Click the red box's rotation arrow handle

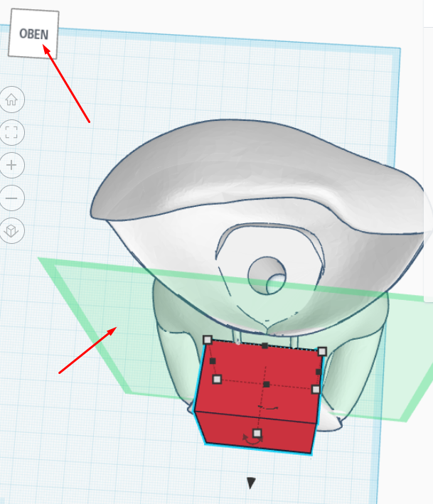pyautogui.click(x=252, y=440)
